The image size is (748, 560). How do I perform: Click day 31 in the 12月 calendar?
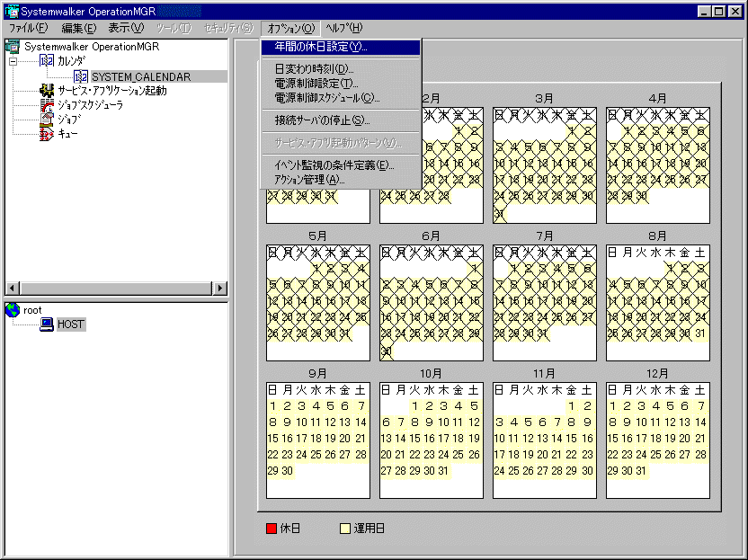click(642, 471)
